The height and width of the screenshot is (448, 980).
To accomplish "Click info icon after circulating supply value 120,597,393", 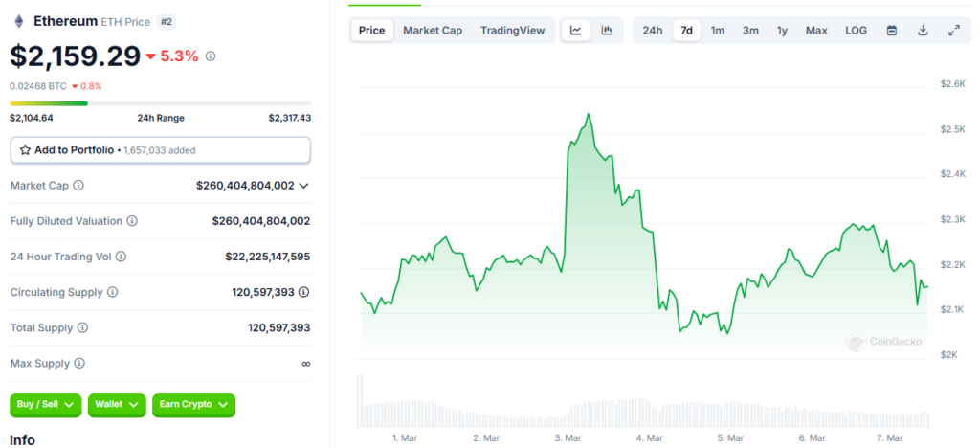I will 303,292.
